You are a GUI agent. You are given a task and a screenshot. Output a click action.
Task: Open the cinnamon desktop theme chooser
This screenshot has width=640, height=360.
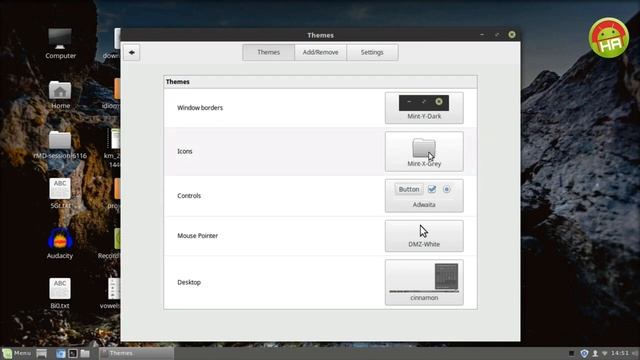click(424, 282)
